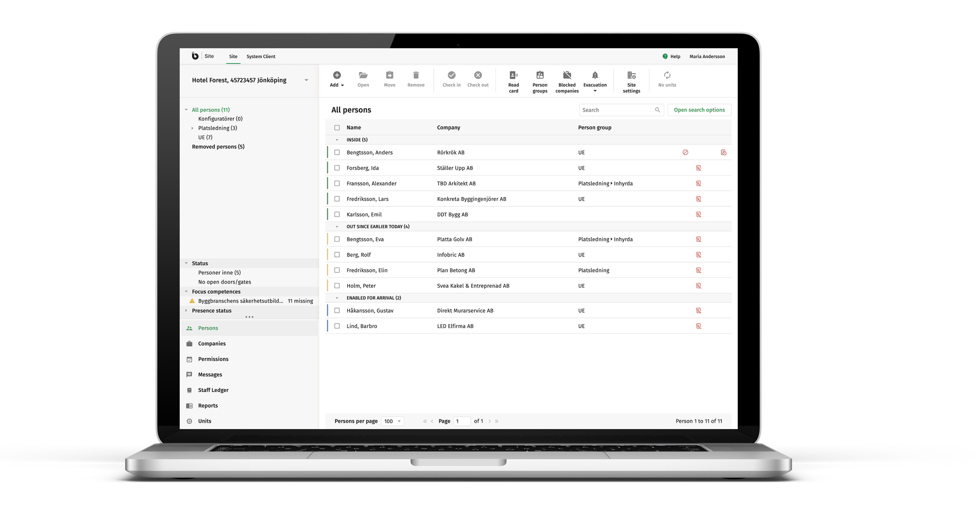980x512 pixels.
Task: Click the Add person icon
Action: 337,74
